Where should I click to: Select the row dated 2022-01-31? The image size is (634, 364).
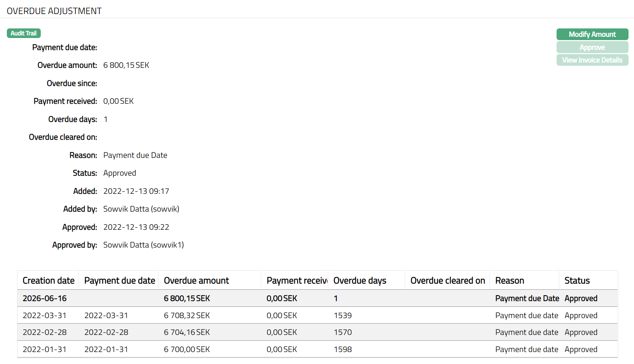click(x=45, y=349)
